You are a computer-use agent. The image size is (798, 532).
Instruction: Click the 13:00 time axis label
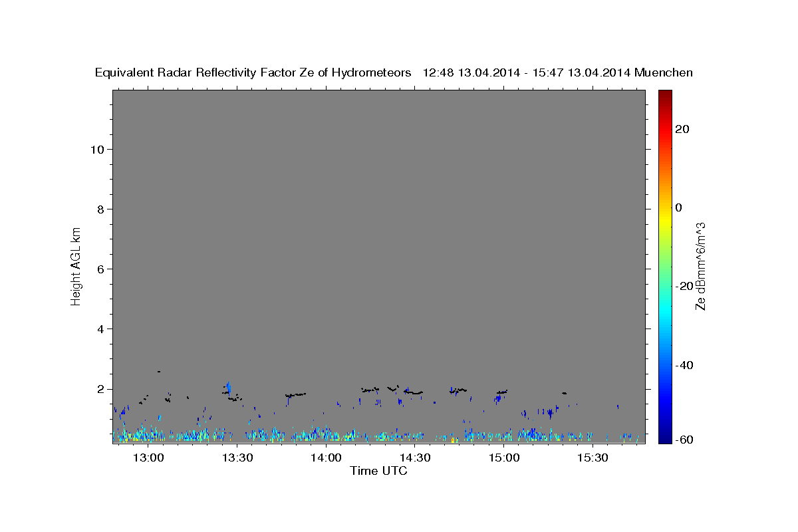pyautogui.click(x=148, y=458)
